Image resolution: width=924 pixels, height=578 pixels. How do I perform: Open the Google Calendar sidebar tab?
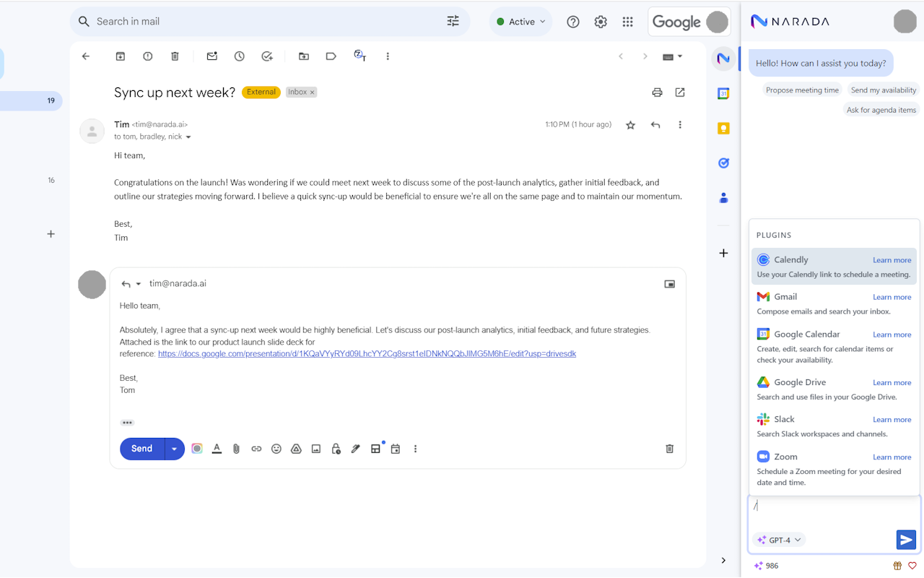[723, 93]
